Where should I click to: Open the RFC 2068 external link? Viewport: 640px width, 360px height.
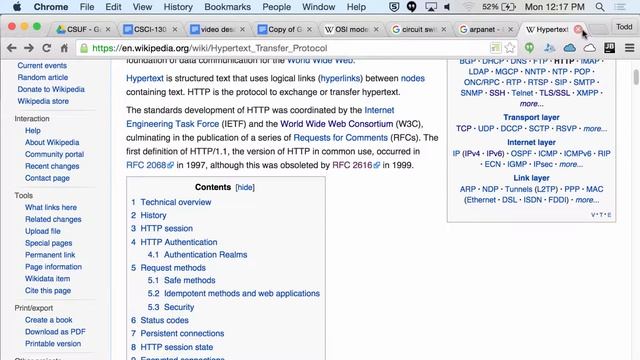coord(150,165)
